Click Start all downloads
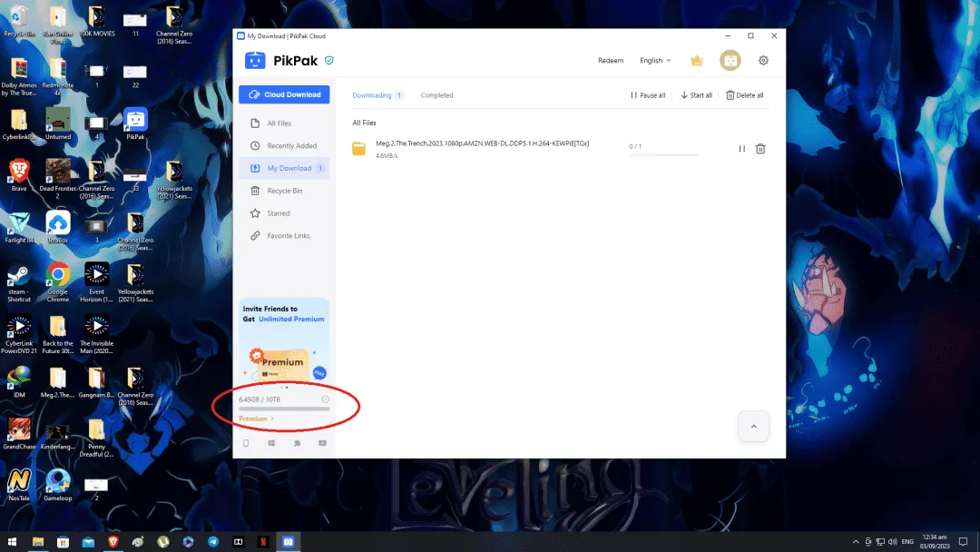This screenshot has width=980, height=552. click(x=696, y=95)
